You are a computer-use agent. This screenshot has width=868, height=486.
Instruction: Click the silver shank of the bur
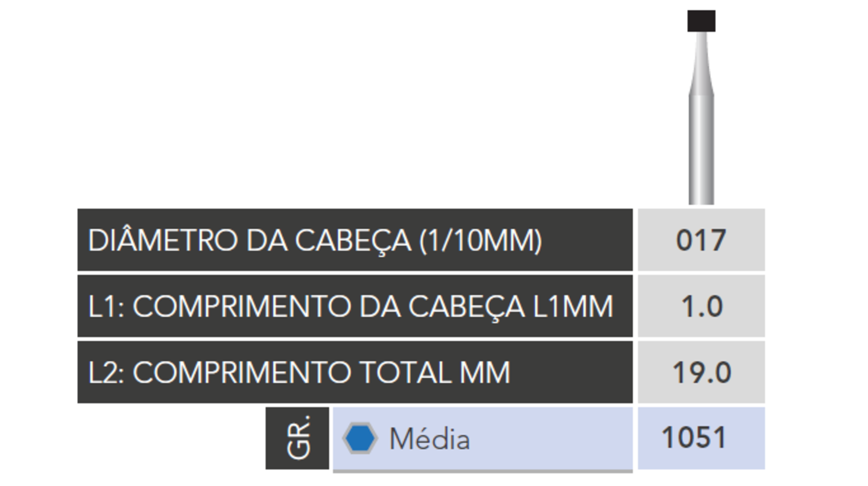[x=702, y=150]
